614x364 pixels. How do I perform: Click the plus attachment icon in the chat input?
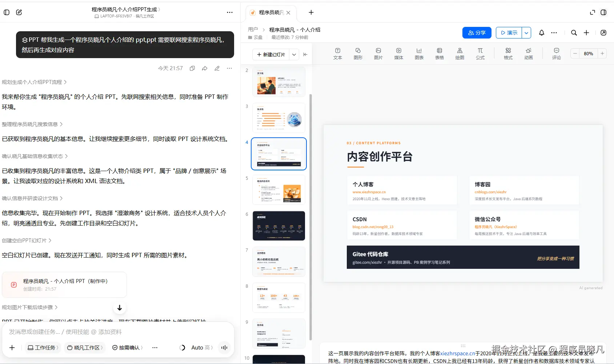tap(12, 348)
